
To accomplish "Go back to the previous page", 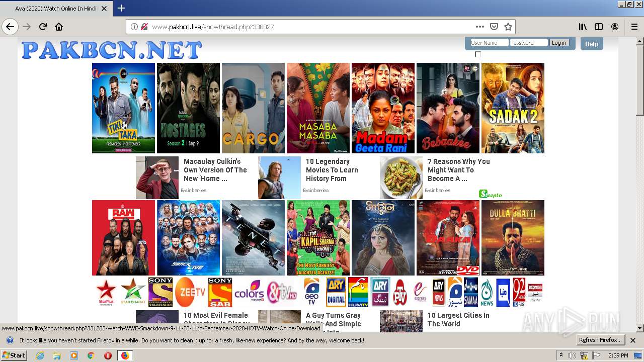I will tap(10, 27).
